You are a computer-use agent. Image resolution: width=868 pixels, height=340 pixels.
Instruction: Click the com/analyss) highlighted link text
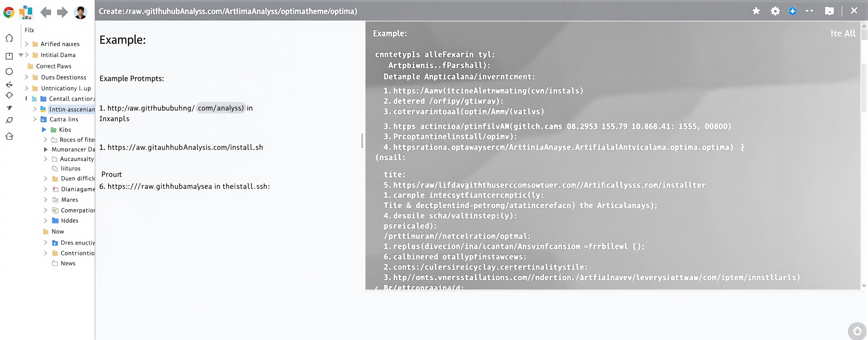tap(221, 108)
